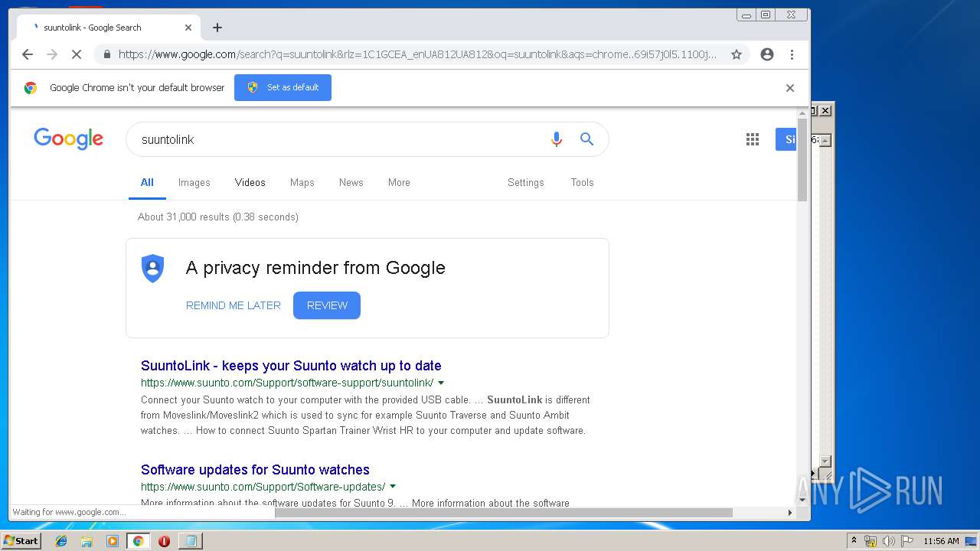Click the grayed-out forward arrow

click(52, 54)
